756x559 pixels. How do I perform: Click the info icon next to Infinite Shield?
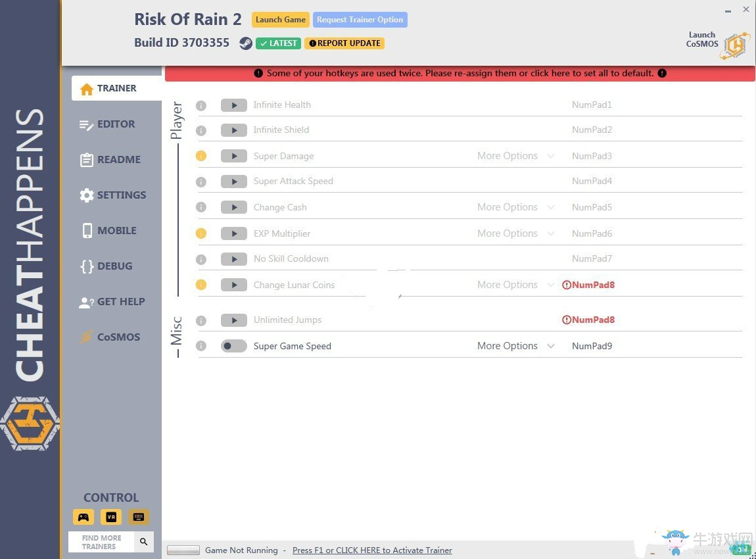point(201,130)
